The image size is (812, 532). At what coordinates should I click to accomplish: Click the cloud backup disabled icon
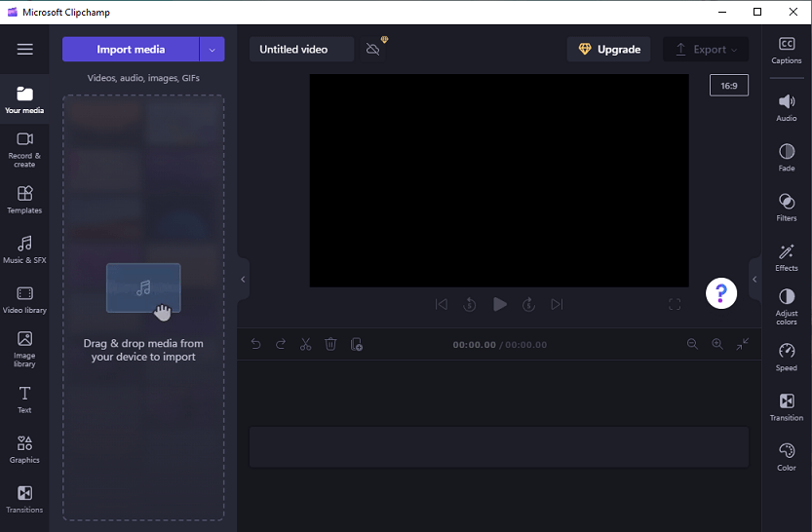(372, 49)
